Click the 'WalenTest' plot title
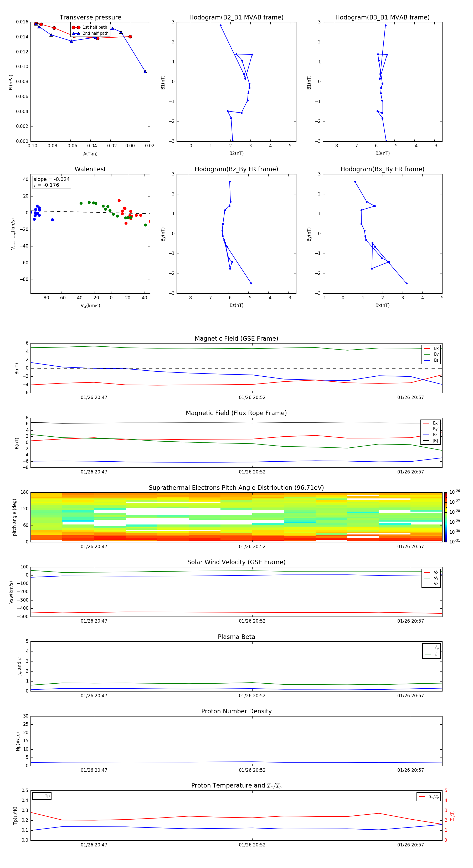This screenshot has width=473, height=868. coord(90,169)
